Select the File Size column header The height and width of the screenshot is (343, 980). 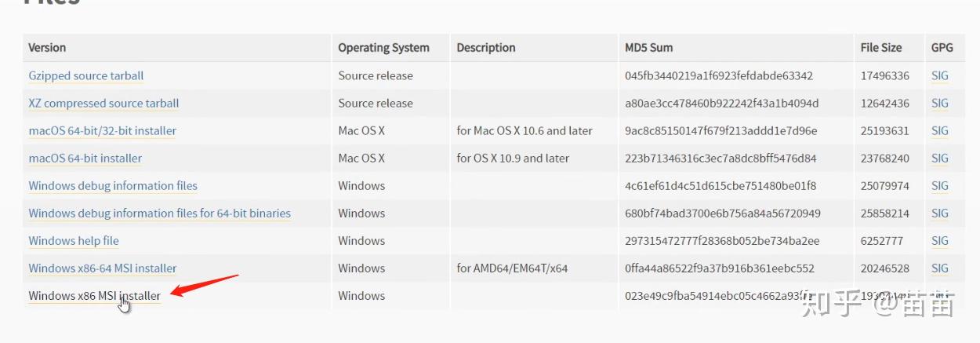pyautogui.click(x=881, y=48)
